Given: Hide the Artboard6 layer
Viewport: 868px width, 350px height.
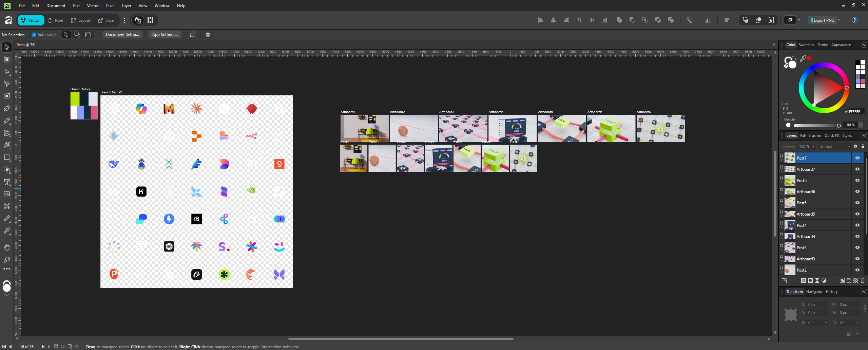Looking at the screenshot, I should [x=857, y=191].
